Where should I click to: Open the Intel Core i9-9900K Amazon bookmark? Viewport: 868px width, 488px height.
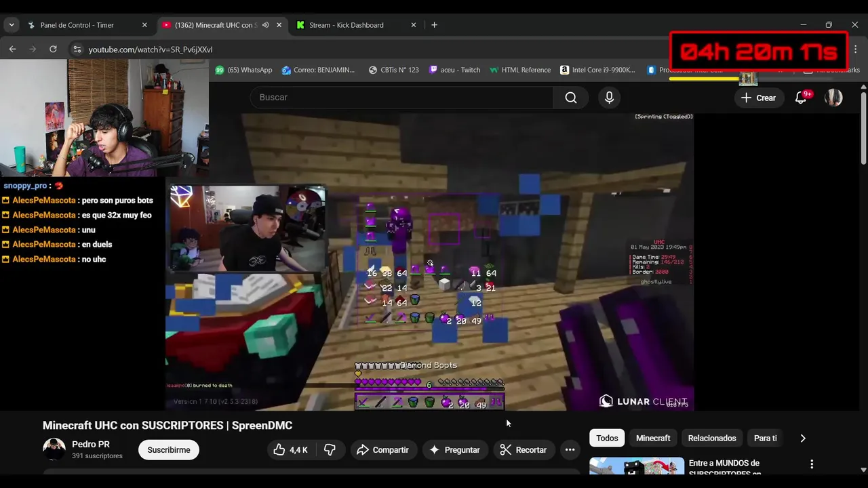pos(597,70)
